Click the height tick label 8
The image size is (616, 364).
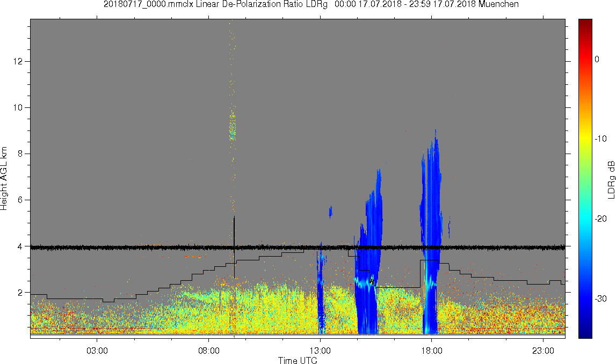click(20, 154)
